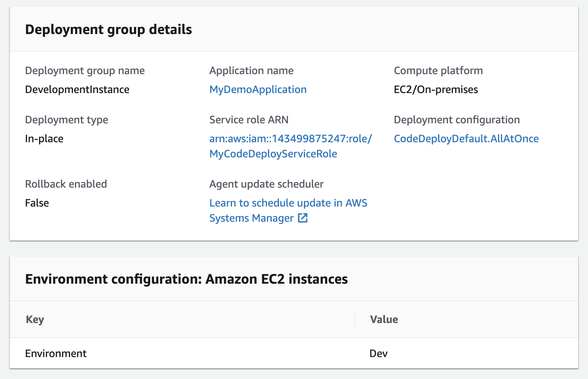The height and width of the screenshot is (379, 588).
Task: Click the Service role ARN label
Action: pyautogui.click(x=249, y=120)
